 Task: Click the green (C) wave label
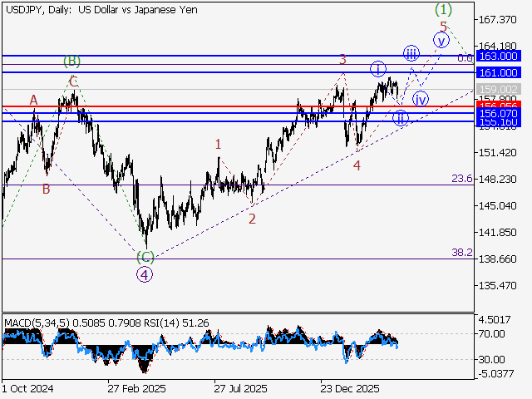[145, 257]
